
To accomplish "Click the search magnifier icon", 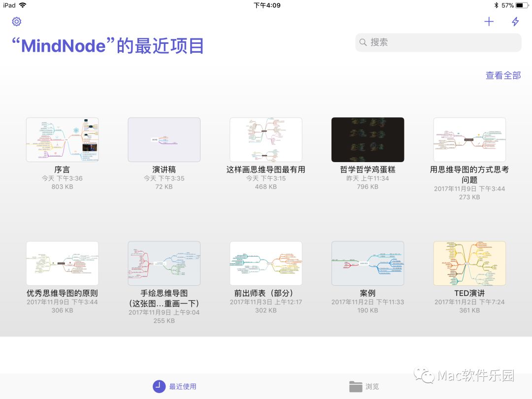I will coord(363,42).
